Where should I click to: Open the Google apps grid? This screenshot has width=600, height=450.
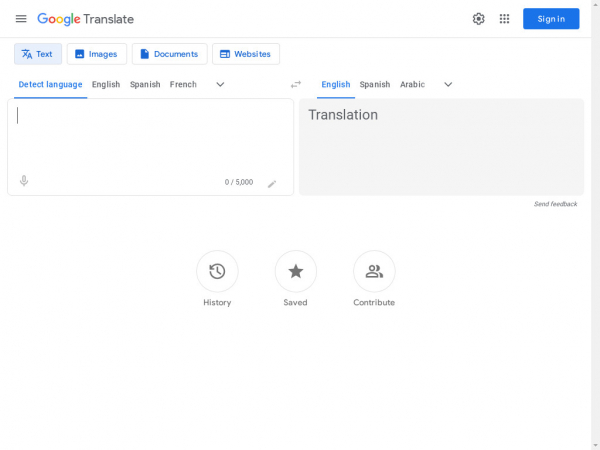504,19
